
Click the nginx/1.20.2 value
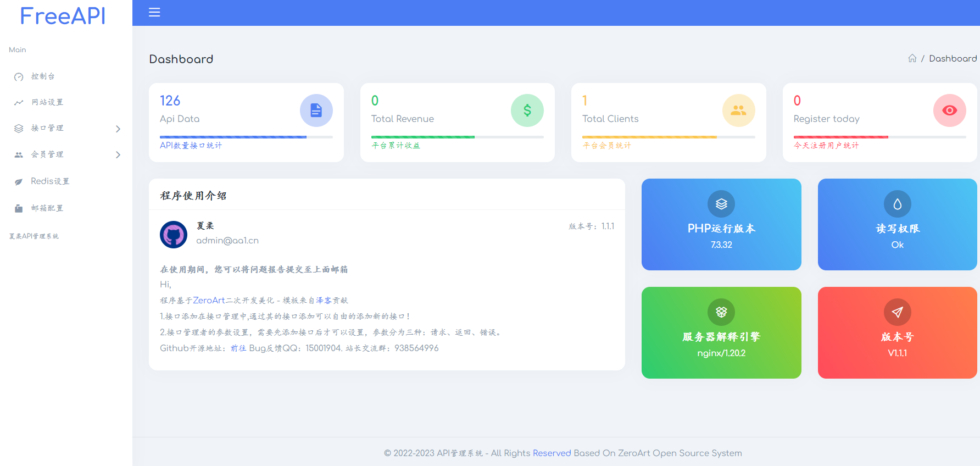[721, 353]
